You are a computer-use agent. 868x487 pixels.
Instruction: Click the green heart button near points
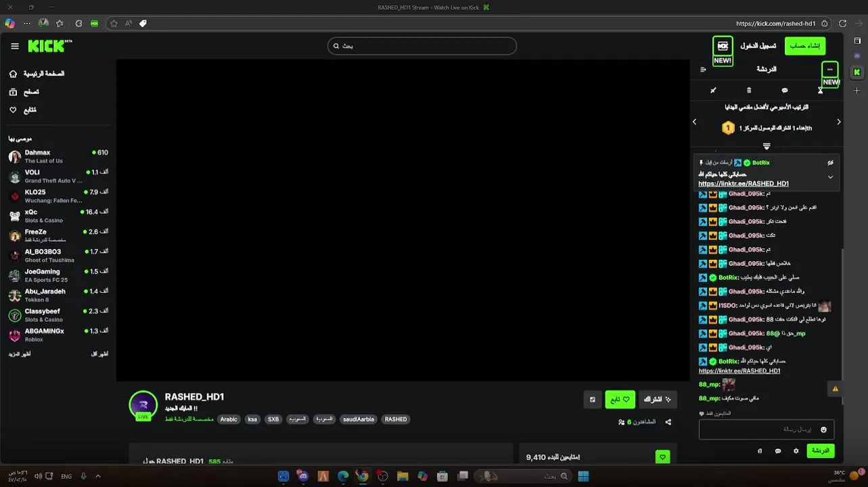click(x=662, y=457)
